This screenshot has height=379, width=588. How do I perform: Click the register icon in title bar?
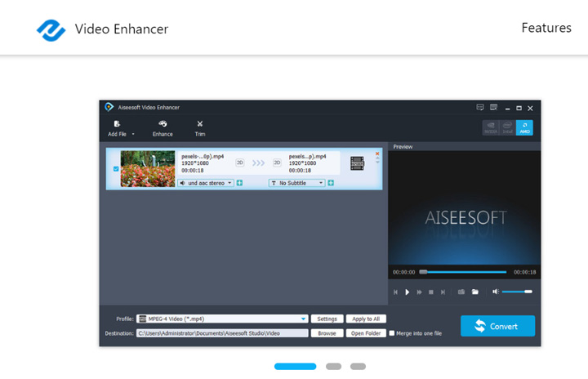(493, 107)
